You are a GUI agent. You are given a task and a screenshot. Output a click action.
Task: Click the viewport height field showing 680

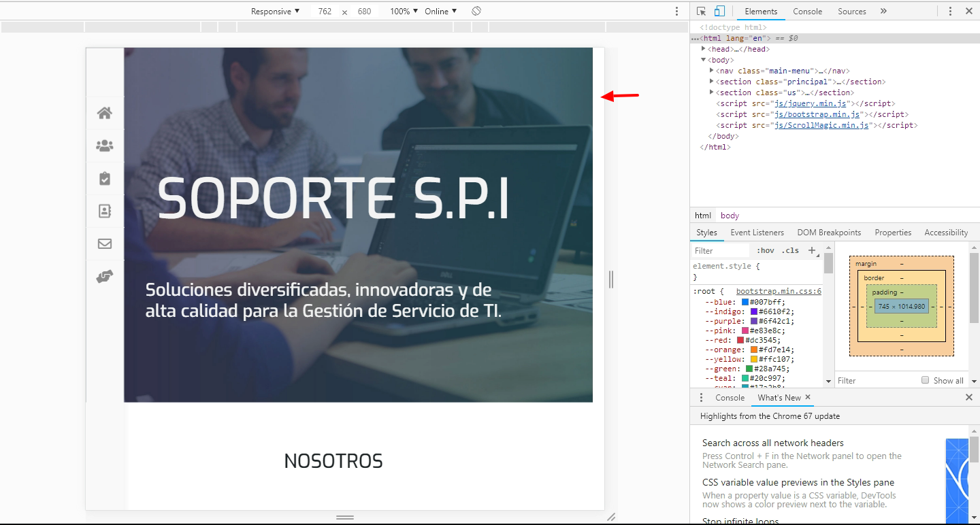364,11
